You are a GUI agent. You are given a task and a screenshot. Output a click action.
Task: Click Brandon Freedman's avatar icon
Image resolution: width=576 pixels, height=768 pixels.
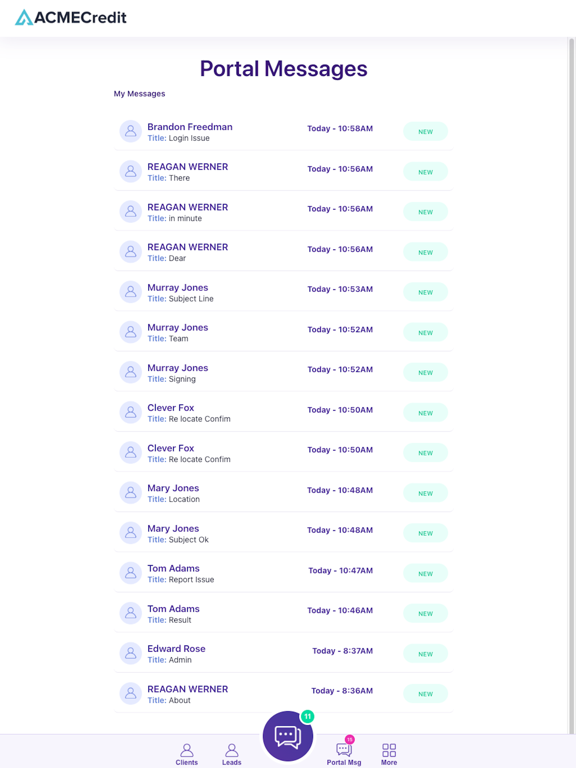click(131, 131)
